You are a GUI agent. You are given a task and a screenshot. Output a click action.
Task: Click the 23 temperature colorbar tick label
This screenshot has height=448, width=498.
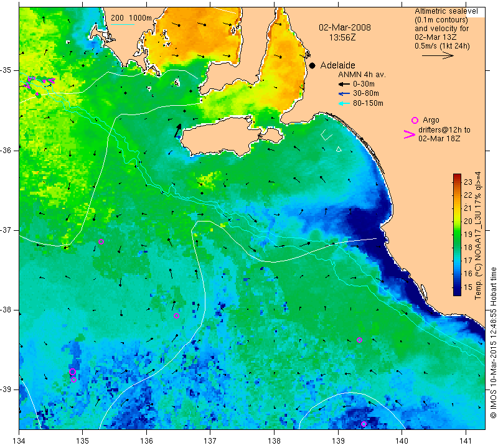coord(468,182)
